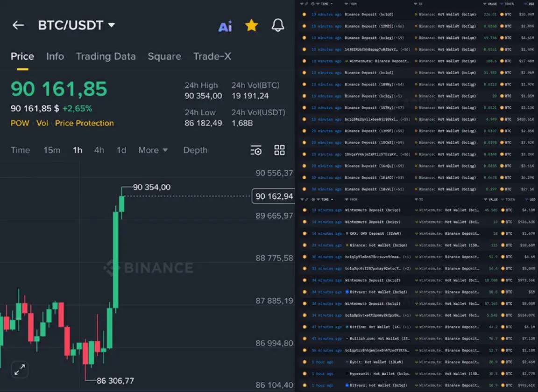
Task: Click the transaction coin icon of Binance Deposit (bc1q4) row
Action: pyautogui.click(x=304, y=73)
